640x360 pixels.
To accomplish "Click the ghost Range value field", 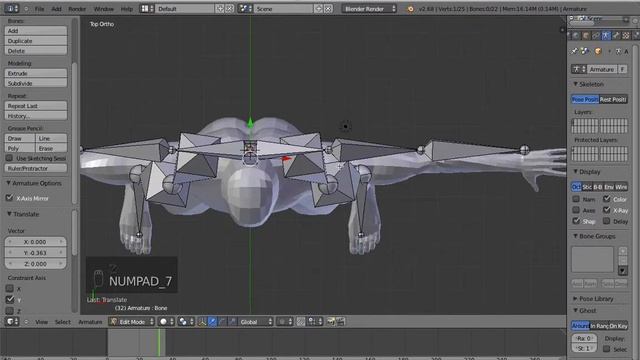I will (x=584, y=338).
